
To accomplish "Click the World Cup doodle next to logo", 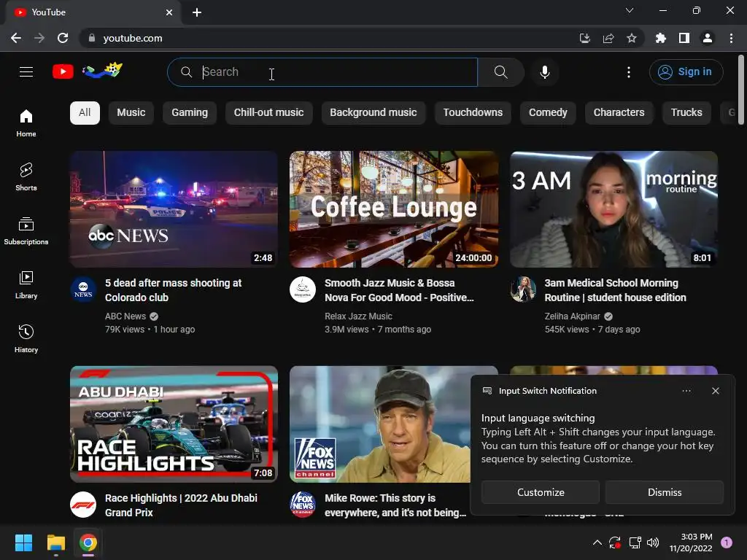I will (x=102, y=71).
